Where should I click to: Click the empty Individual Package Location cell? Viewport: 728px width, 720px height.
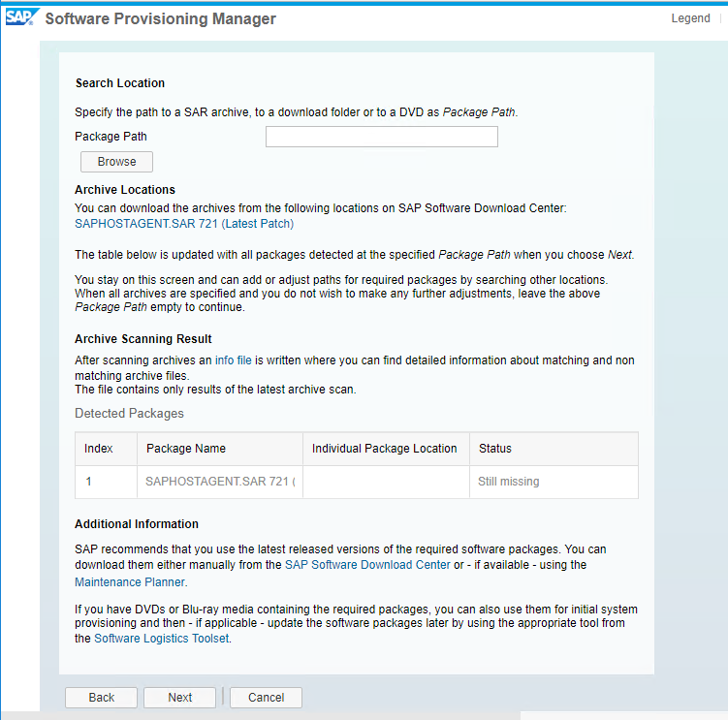pos(386,482)
